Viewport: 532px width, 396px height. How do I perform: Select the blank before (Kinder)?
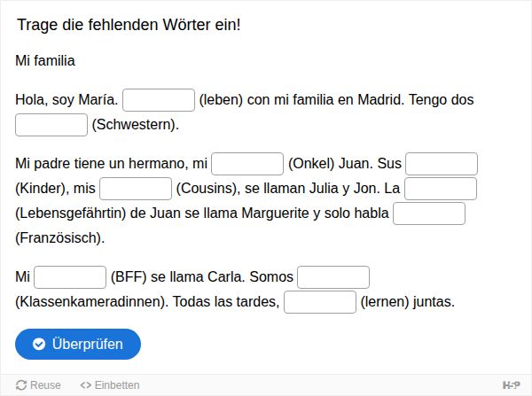coord(442,164)
